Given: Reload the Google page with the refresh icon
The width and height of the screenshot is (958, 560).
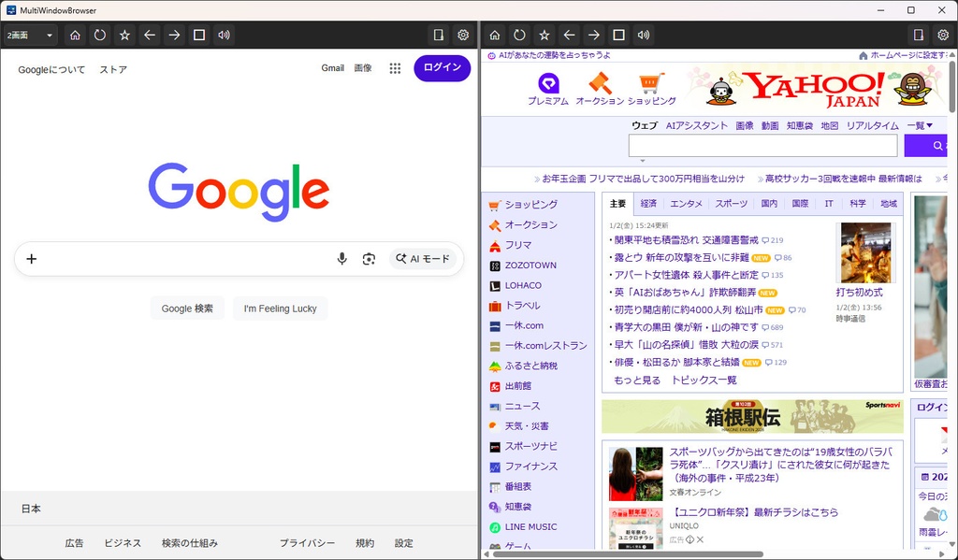Looking at the screenshot, I should 99,35.
